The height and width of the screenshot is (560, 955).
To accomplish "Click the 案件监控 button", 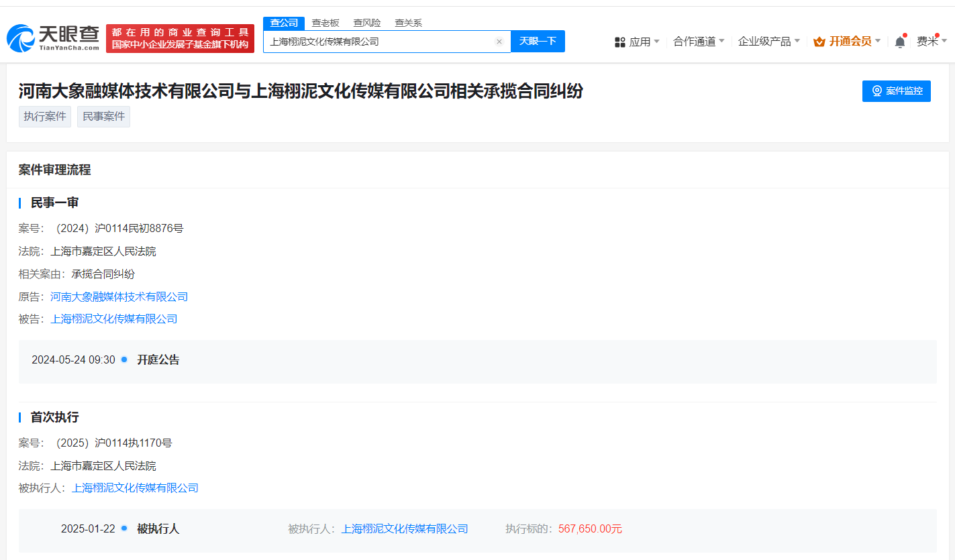I will point(897,91).
